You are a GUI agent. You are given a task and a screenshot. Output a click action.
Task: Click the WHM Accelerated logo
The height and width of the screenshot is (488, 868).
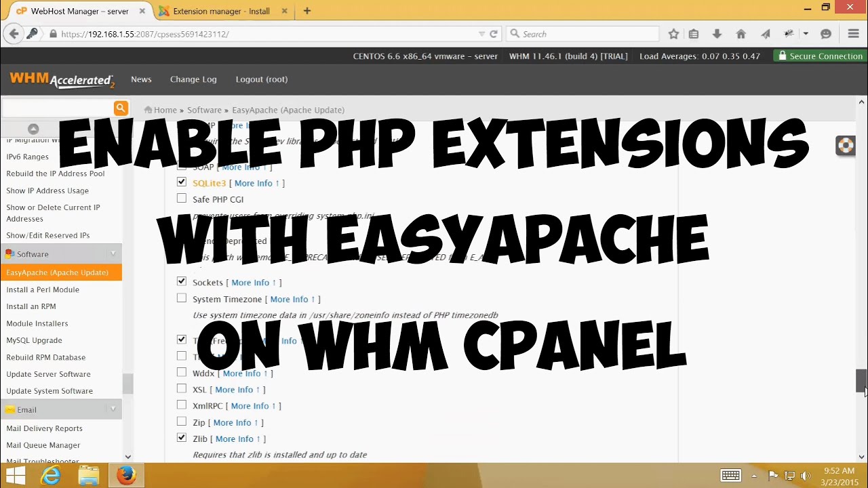tap(62, 80)
